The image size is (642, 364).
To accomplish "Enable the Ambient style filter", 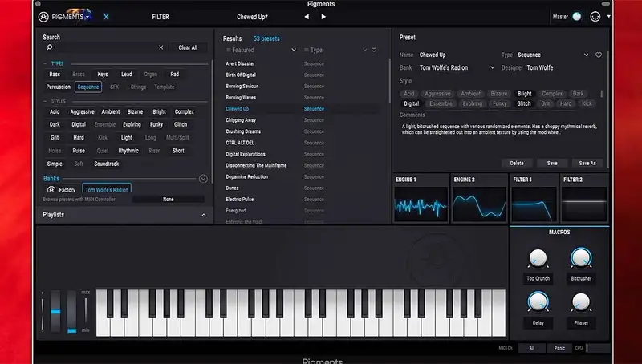I will (x=111, y=112).
